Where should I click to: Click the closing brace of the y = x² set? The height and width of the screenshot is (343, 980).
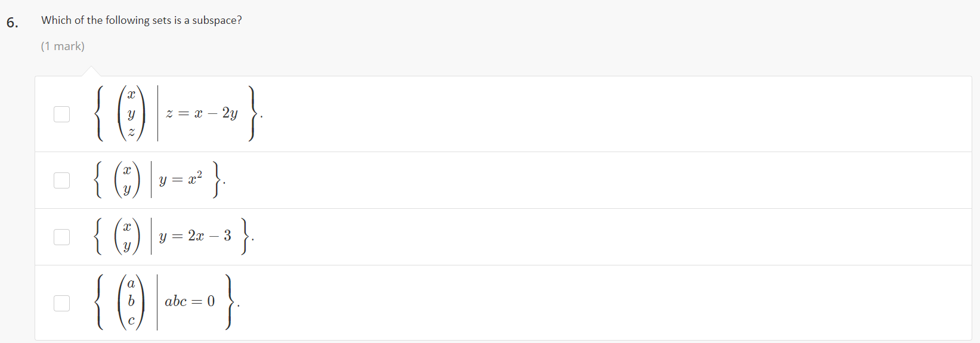point(217,180)
